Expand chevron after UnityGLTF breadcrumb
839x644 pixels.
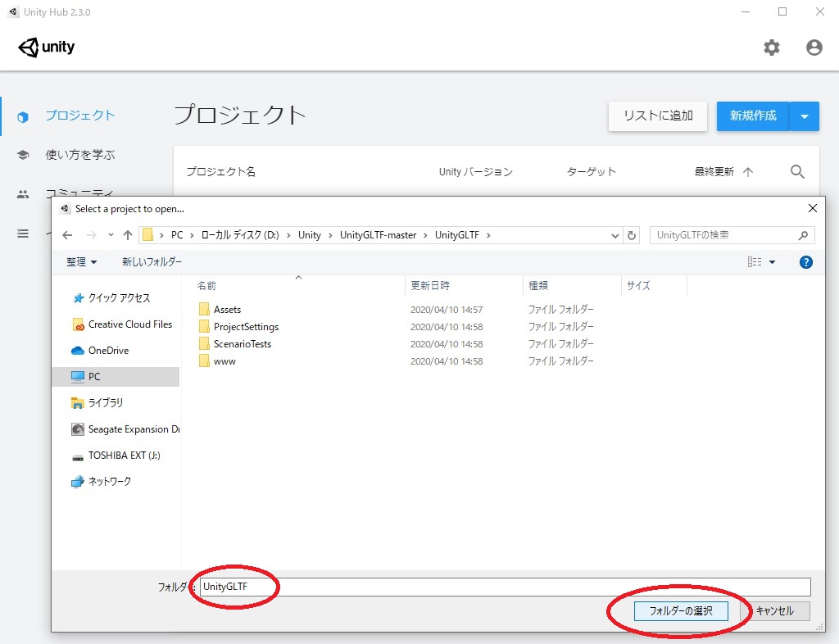488,235
